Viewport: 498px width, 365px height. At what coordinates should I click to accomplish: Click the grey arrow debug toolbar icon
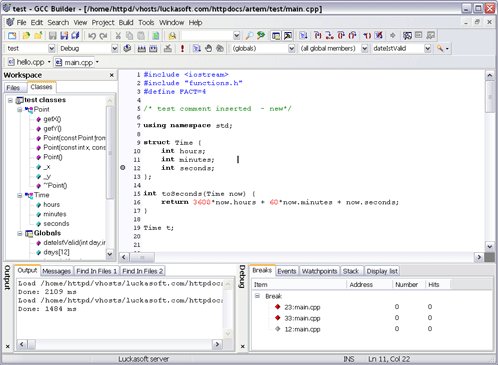coord(393,35)
